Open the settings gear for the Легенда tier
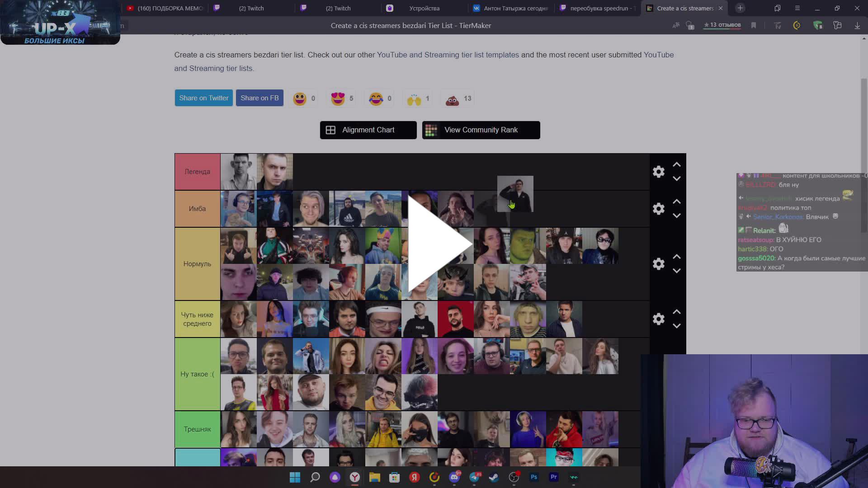This screenshot has height=488, width=868. pos(658,172)
